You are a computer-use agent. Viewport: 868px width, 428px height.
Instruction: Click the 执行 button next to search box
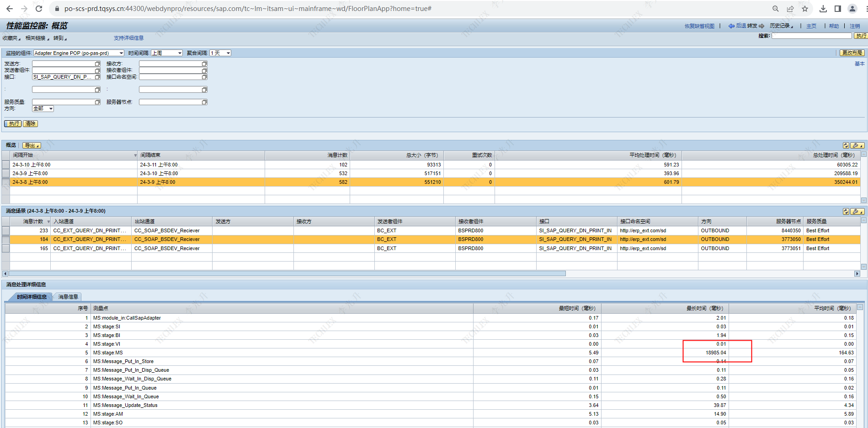pyautogui.click(x=861, y=36)
